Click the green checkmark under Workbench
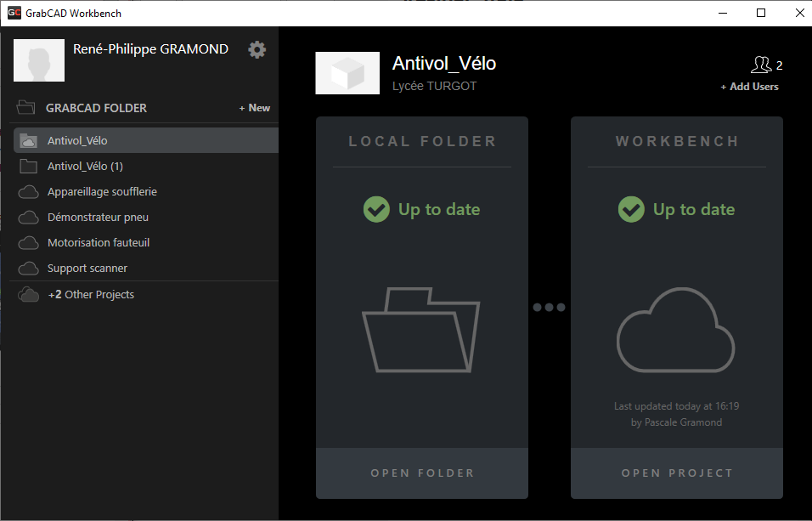The image size is (812, 521). click(x=631, y=209)
